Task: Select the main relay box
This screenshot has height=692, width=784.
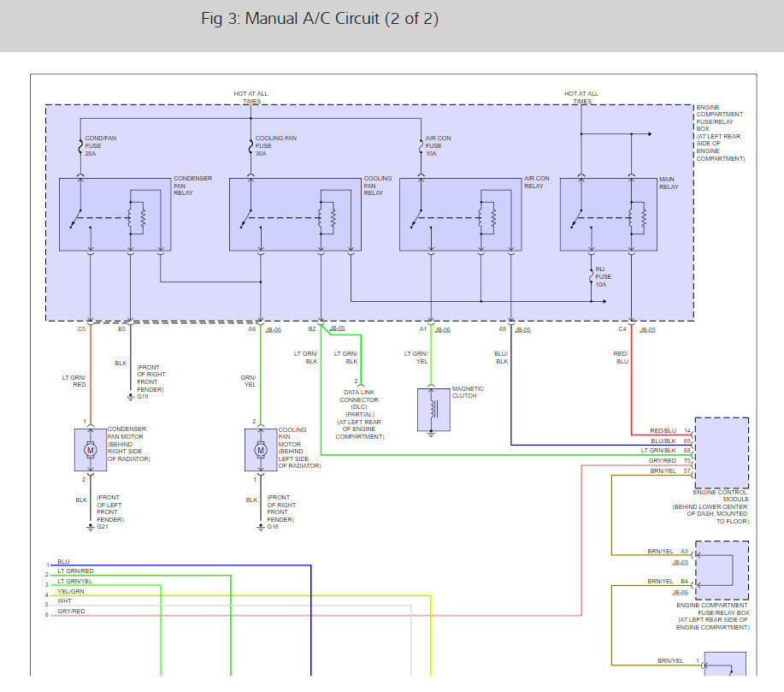Action: coord(609,214)
